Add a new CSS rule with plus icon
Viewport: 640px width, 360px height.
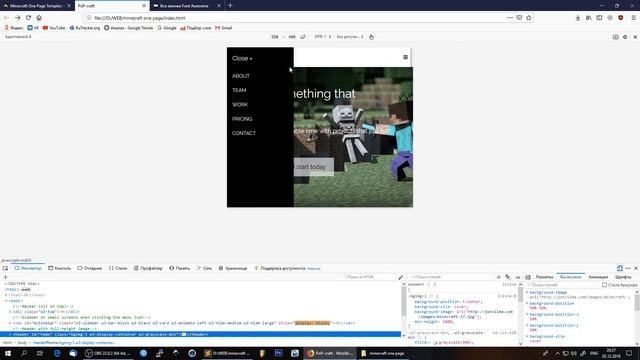coord(498,277)
